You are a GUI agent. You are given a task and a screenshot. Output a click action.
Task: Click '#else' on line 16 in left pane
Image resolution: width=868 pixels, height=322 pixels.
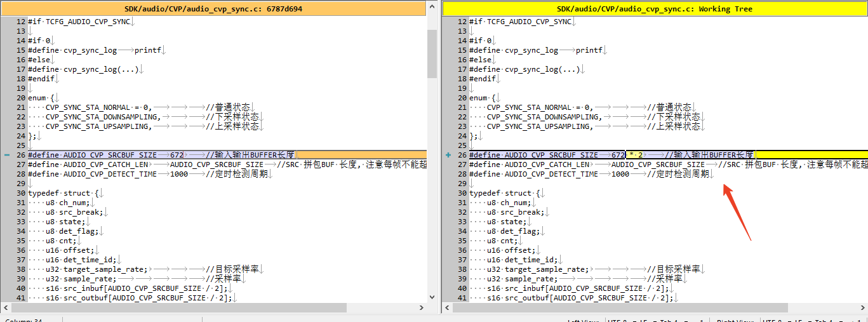(x=39, y=60)
